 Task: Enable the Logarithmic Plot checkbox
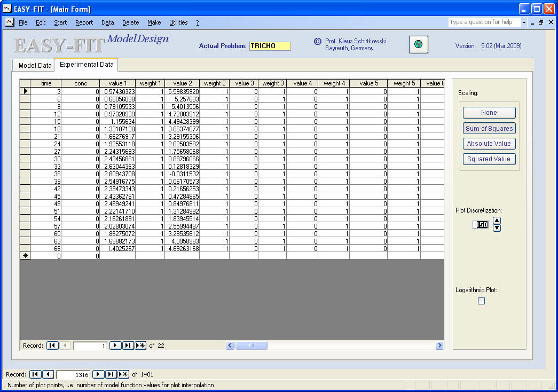point(481,301)
